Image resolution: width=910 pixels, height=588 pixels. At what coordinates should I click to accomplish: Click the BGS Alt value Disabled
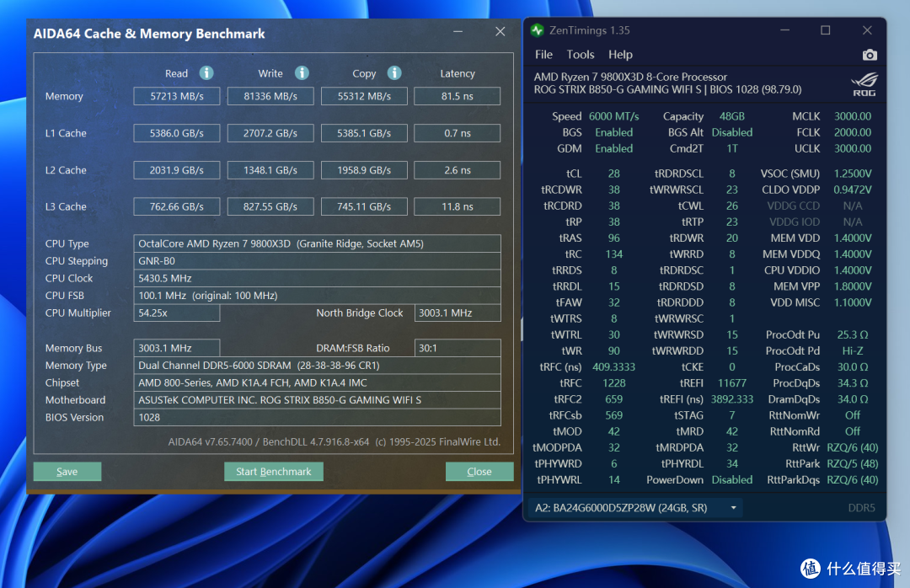click(x=732, y=132)
